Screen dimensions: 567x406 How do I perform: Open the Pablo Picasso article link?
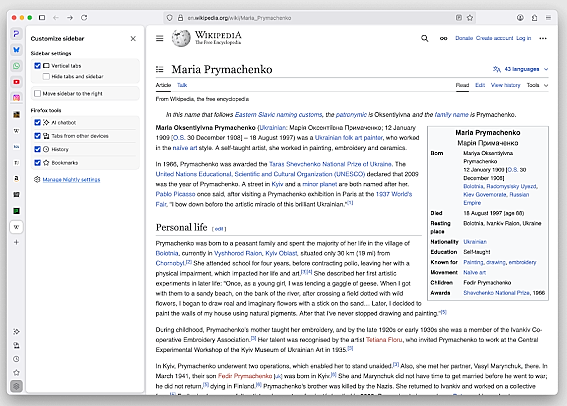175,194
